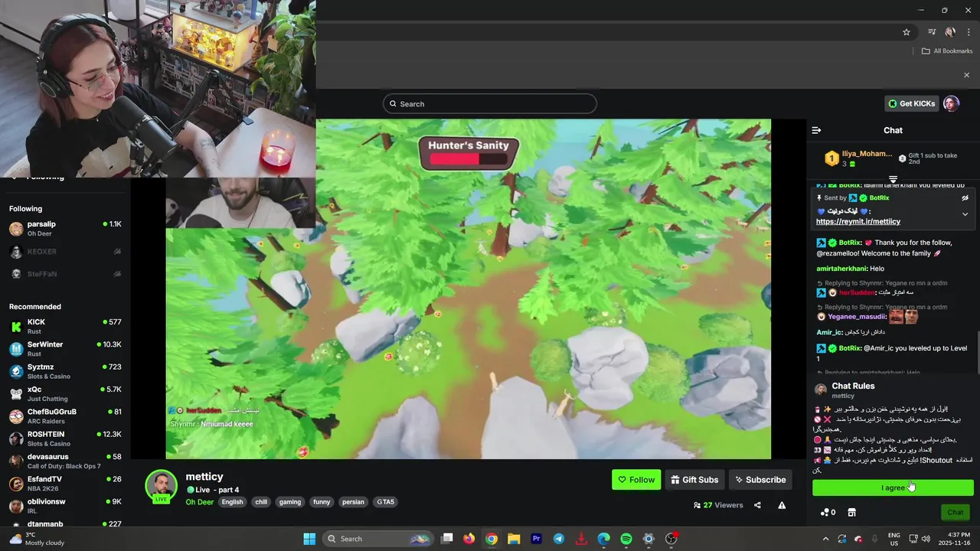Viewport: 980px width, 551px height.
Task: Open the reymit.ir/metticy link
Action: (x=858, y=221)
